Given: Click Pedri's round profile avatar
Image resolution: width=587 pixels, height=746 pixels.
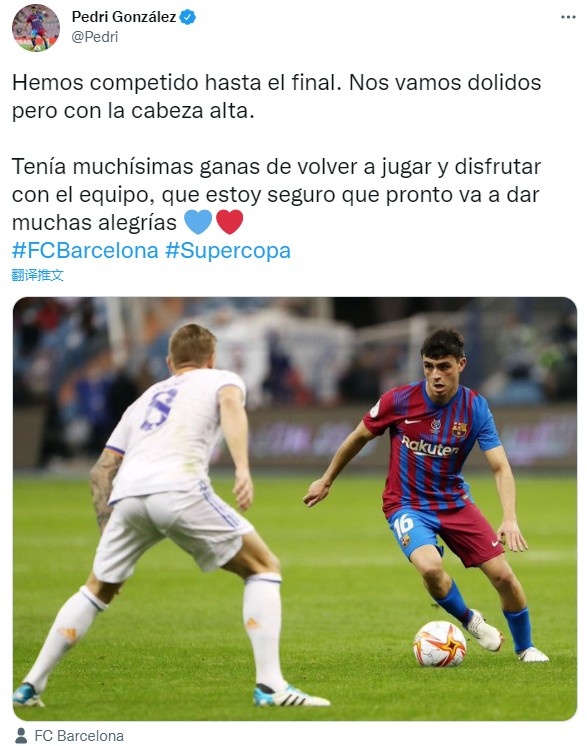Looking at the screenshot, I should [x=36, y=28].
